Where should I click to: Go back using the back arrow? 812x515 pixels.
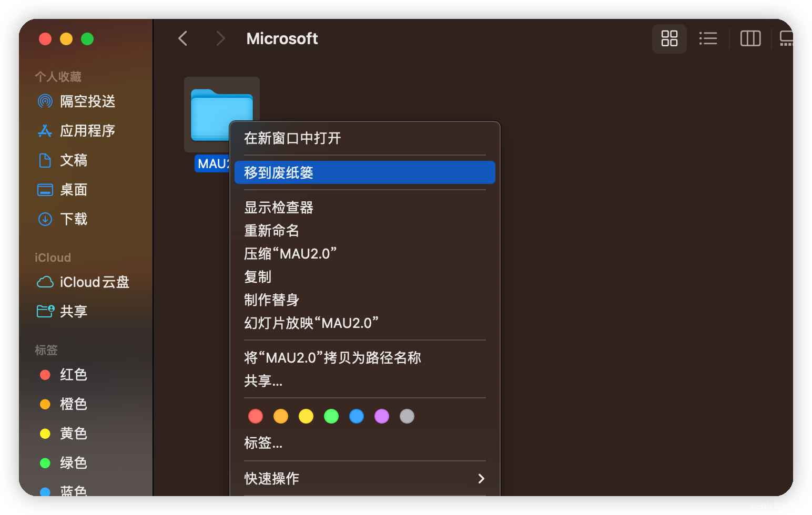coord(182,38)
